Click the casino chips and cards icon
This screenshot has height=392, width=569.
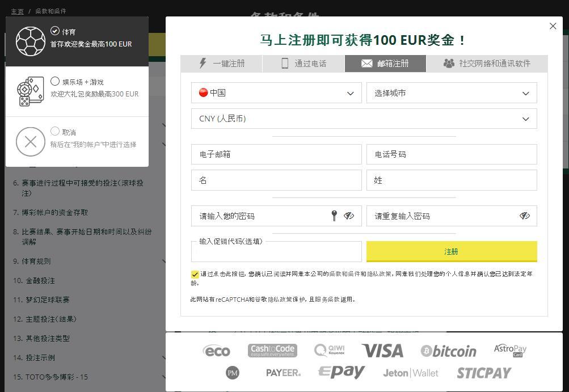tap(31, 91)
